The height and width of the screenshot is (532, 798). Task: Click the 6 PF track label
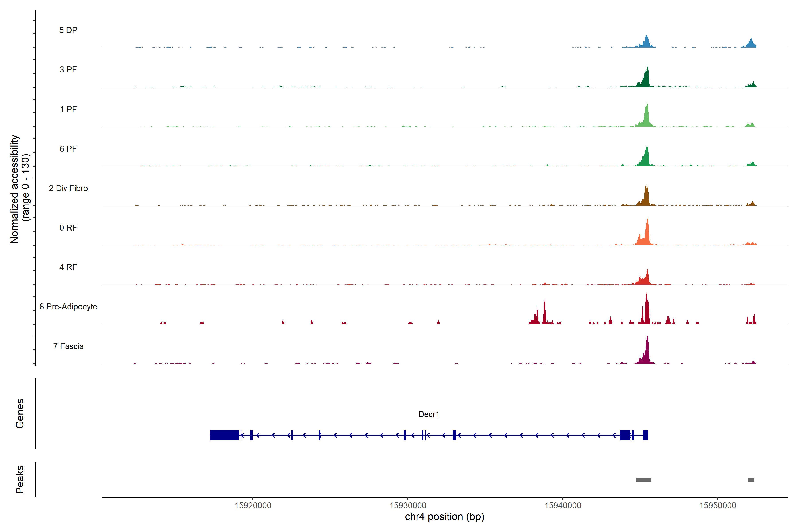coord(68,149)
